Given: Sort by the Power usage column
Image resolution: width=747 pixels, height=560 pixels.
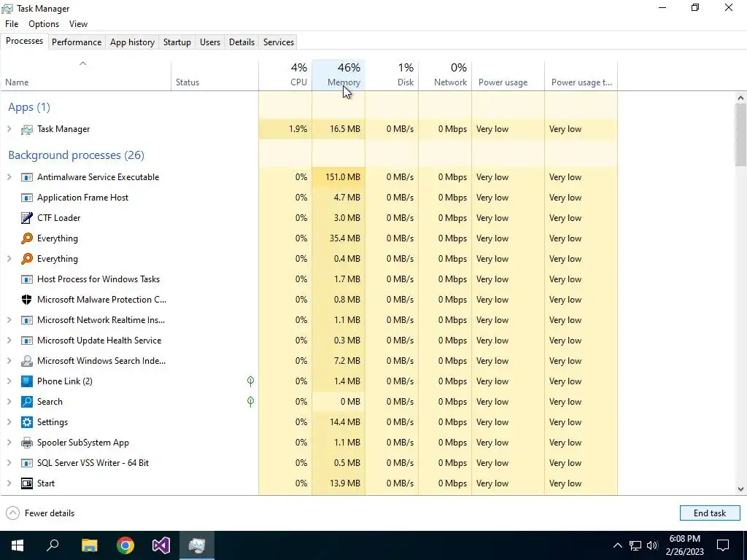Looking at the screenshot, I should click(x=508, y=75).
